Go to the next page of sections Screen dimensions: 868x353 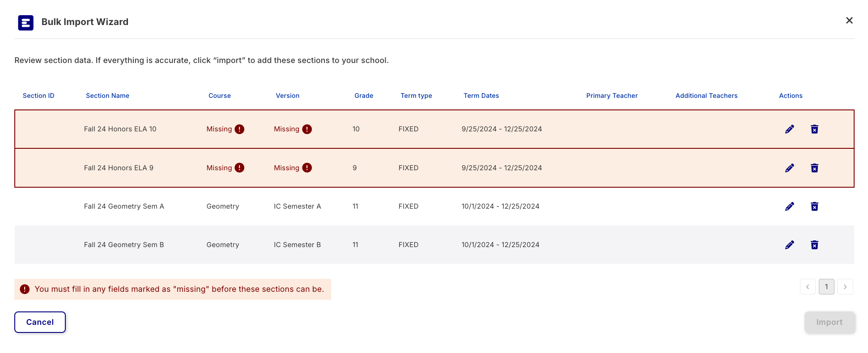845,287
